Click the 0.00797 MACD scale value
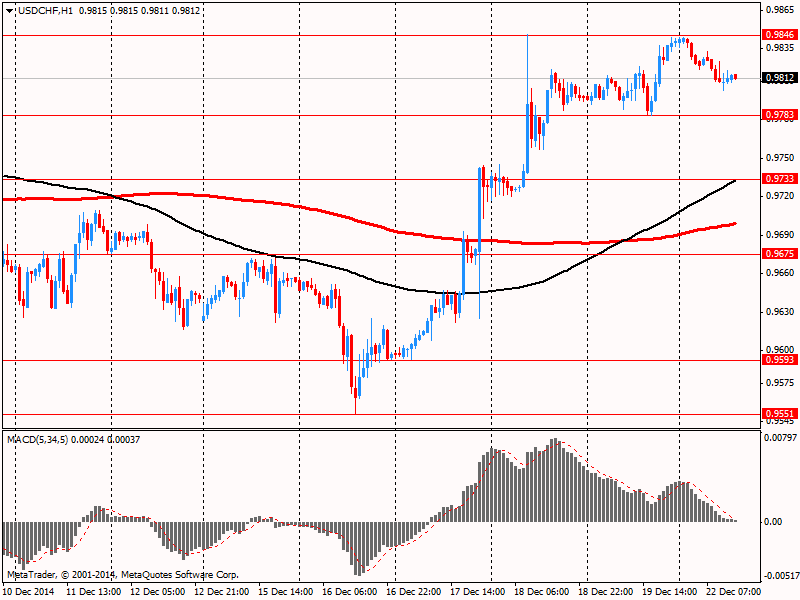The height and width of the screenshot is (600, 800). pyautogui.click(x=781, y=438)
